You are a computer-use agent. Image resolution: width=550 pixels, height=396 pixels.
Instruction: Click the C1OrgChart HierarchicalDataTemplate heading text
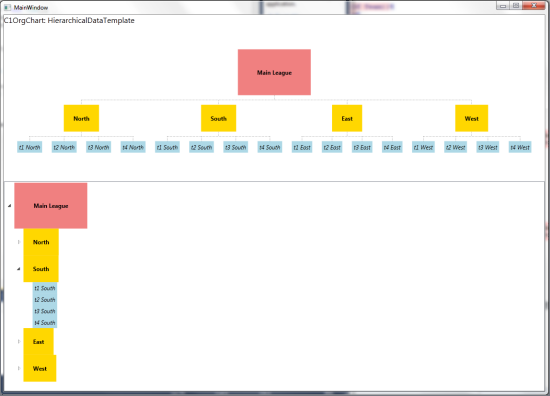pos(69,20)
